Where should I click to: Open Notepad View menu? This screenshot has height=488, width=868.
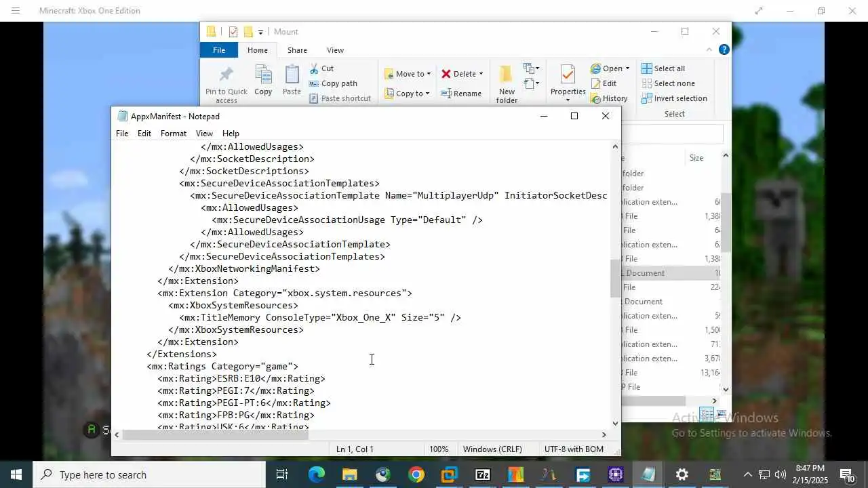(204, 134)
